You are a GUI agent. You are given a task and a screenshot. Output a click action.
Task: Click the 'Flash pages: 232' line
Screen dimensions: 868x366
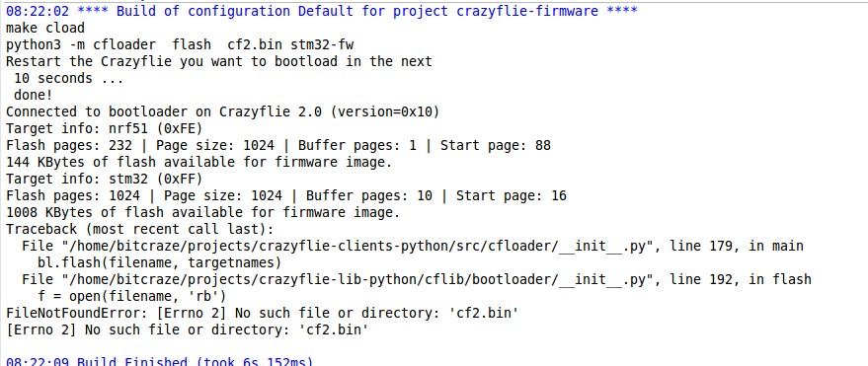278,145
